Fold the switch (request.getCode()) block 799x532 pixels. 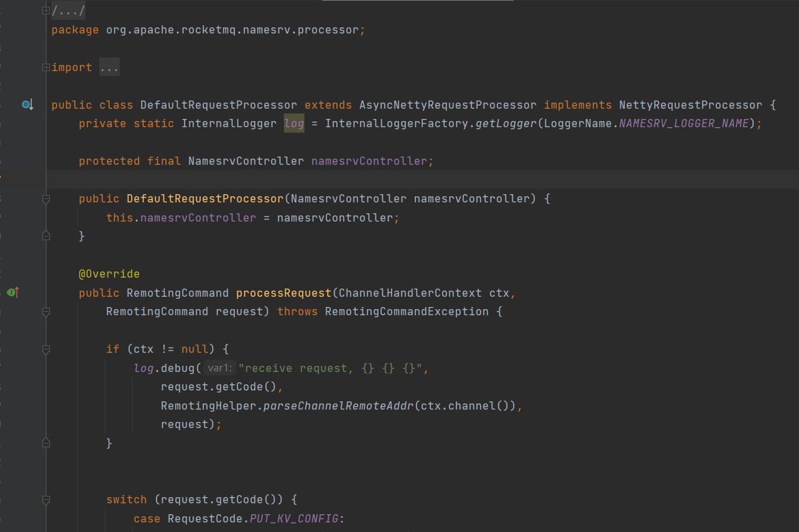[46, 500]
